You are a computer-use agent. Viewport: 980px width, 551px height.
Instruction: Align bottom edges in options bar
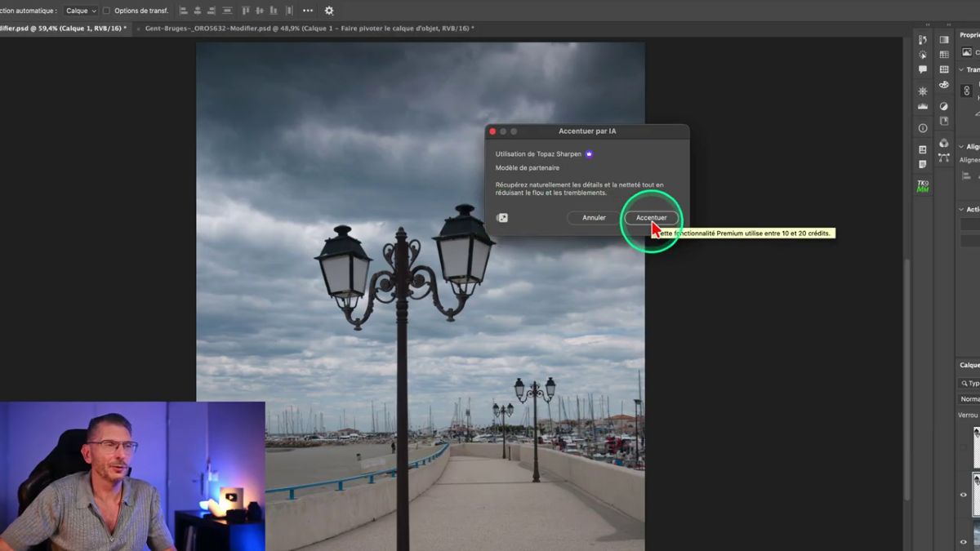[274, 11]
